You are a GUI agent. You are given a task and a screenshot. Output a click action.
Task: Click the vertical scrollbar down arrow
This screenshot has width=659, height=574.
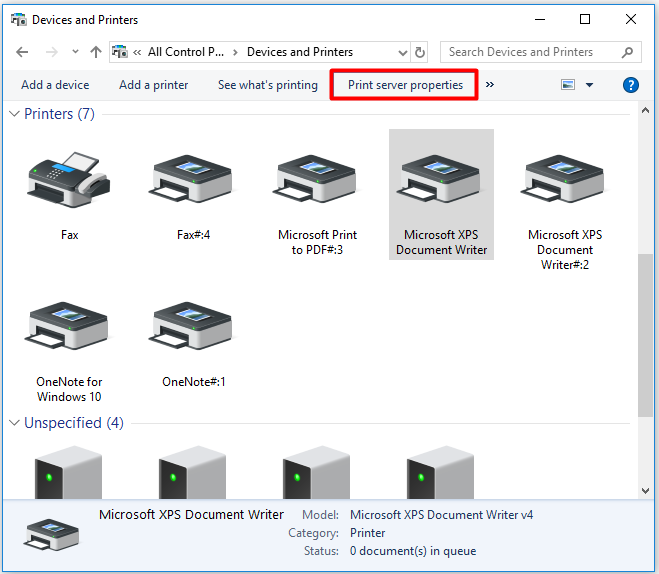pyautogui.click(x=645, y=490)
